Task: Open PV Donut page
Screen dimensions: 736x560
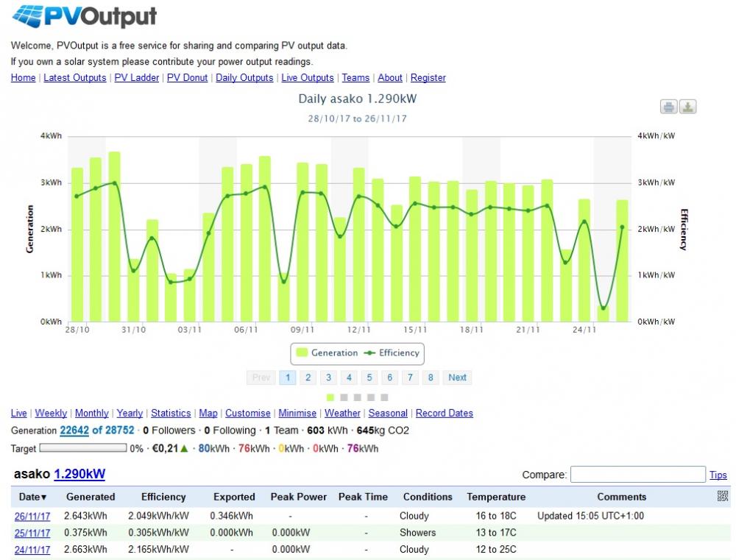Action: click(x=187, y=77)
